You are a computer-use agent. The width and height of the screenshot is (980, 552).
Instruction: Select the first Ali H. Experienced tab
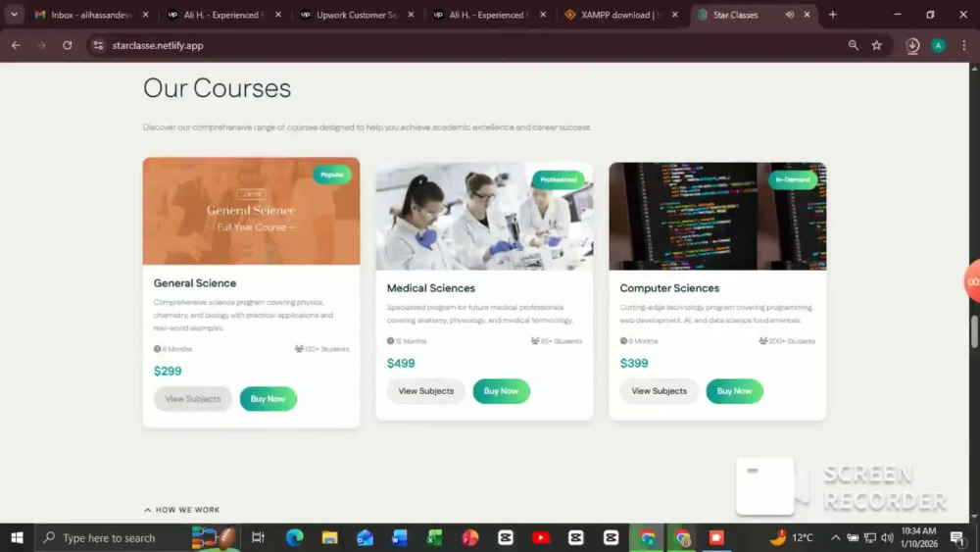coord(223,15)
